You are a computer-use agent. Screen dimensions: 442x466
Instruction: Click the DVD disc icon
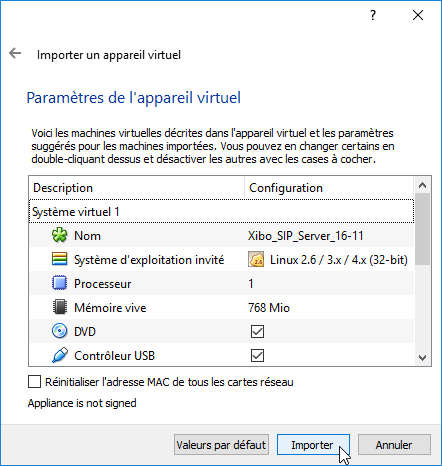click(x=60, y=331)
